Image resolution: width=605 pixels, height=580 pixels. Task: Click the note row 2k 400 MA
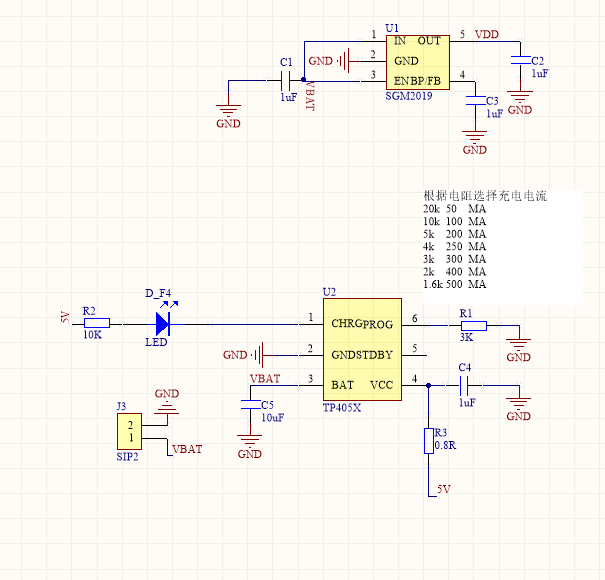click(455, 272)
